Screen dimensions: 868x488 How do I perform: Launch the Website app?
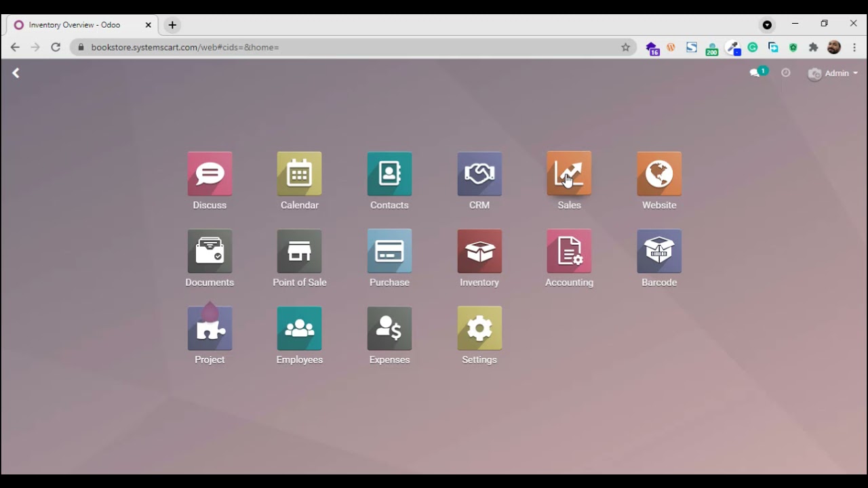click(x=659, y=174)
